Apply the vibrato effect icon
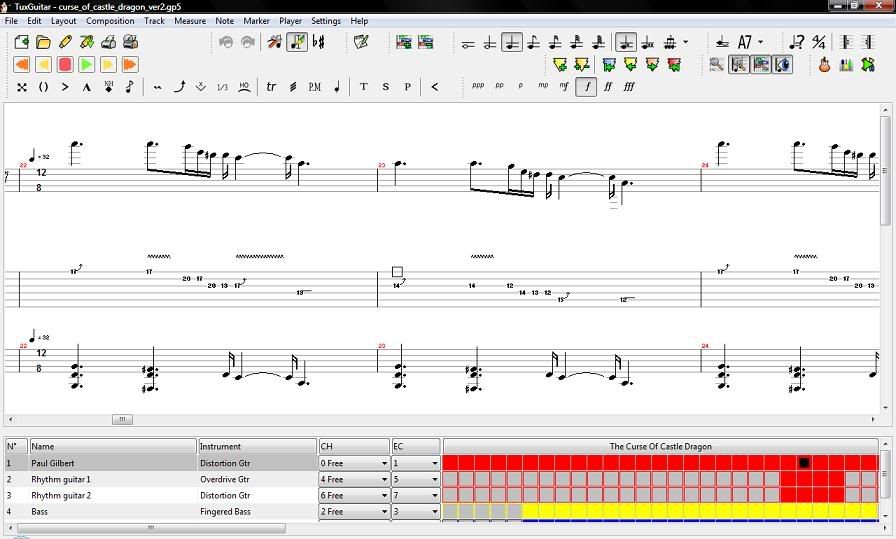 158,87
